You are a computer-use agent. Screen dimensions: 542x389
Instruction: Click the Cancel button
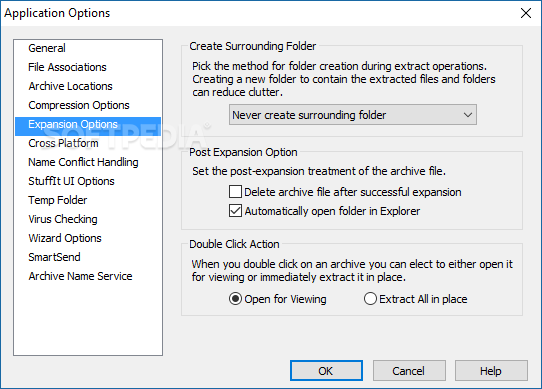409,371
